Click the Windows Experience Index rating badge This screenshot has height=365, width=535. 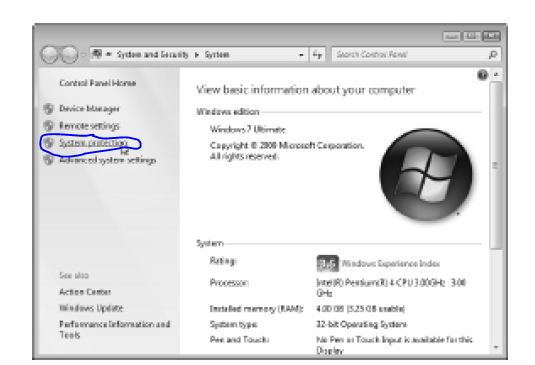[328, 263]
